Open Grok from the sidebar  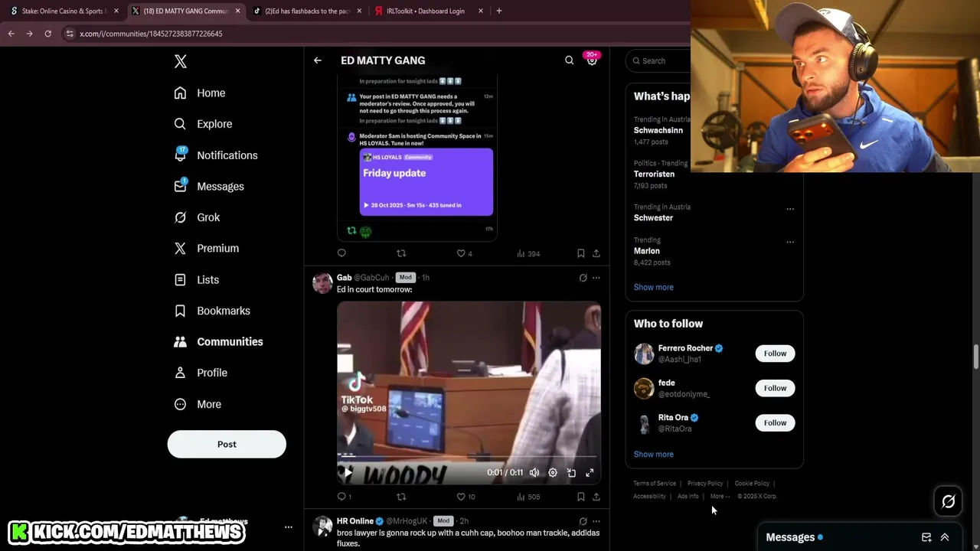click(x=197, y=217)
